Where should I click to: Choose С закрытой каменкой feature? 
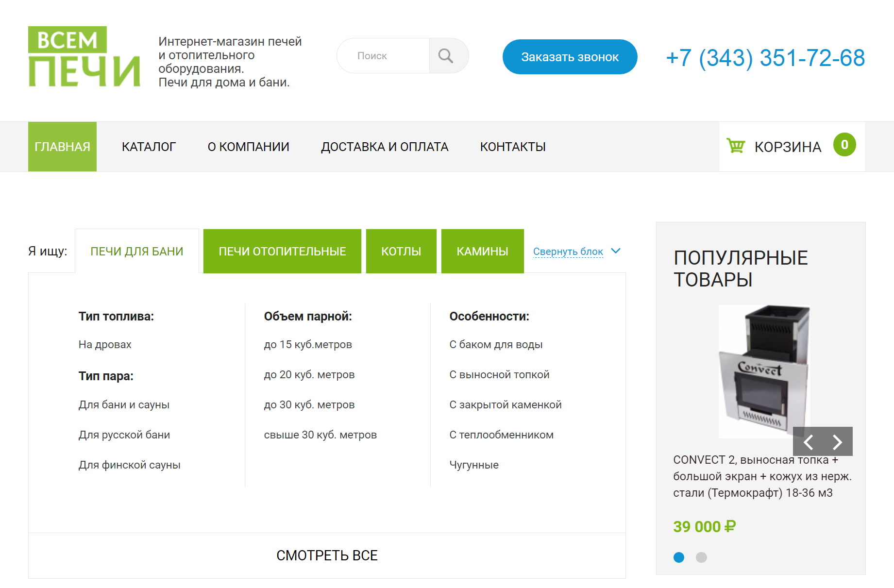506,404
